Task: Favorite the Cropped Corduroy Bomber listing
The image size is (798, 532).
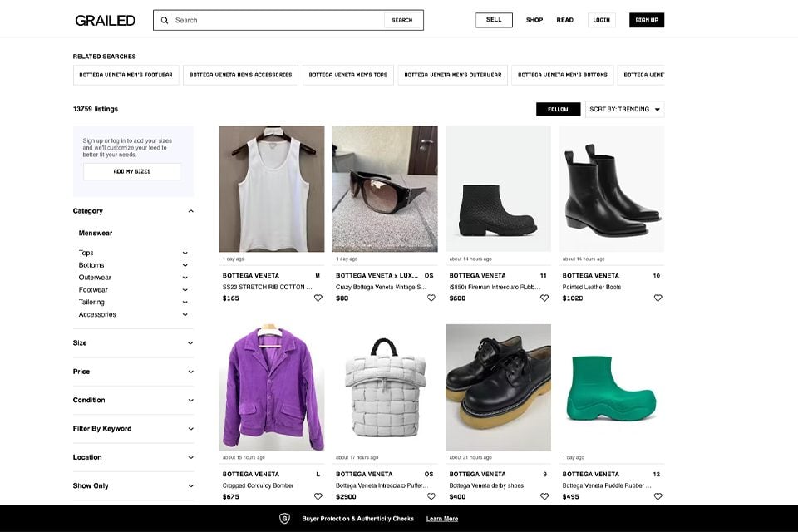Action: 318,496
